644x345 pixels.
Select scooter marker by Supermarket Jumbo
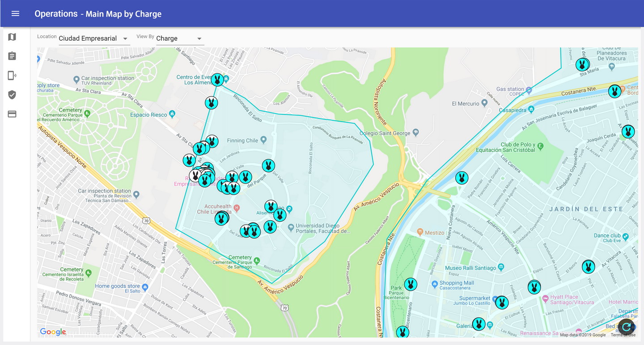tap(502, 303)
